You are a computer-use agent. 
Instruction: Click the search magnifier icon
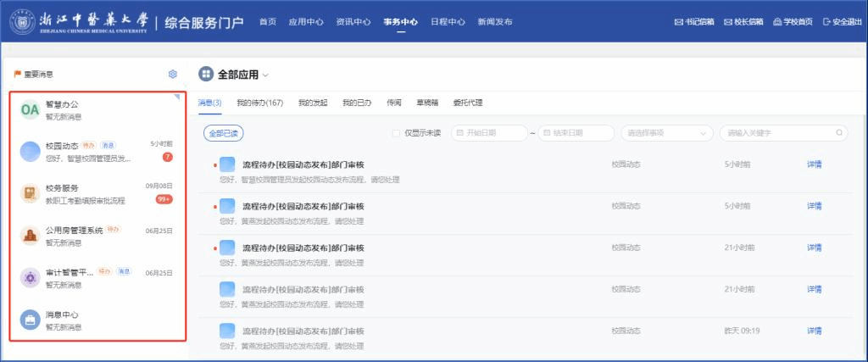pyautogui.click(x=839, y=133)
